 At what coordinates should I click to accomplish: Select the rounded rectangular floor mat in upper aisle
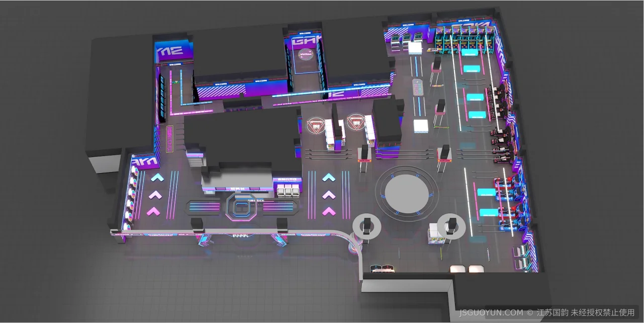pyautogui.click(x=418, y=87)
